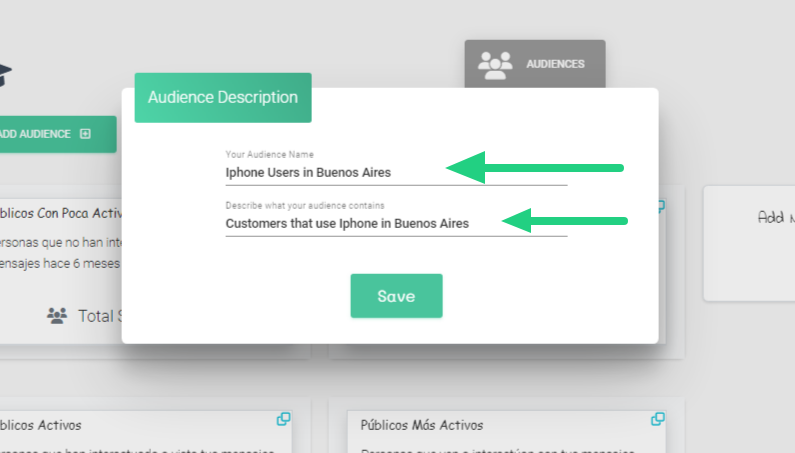Click the plus icon in Add Audience
Image resolution: width=795 pixels, height=453 pixels.
coord(85,134)
